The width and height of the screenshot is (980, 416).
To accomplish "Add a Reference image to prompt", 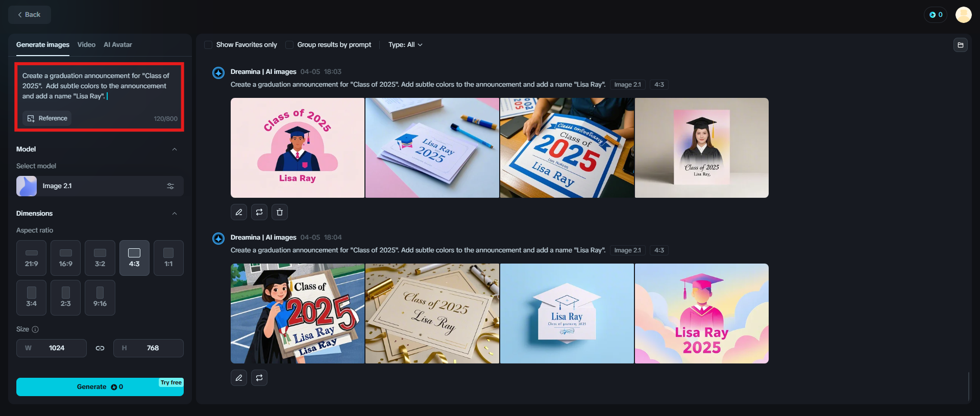I will 47,118.
